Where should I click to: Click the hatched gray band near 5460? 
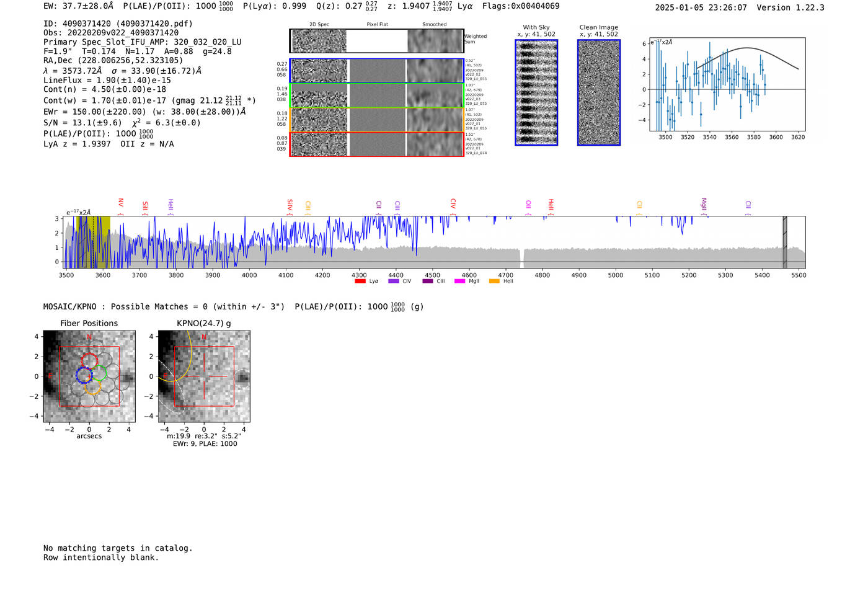(x=785, y=242)
